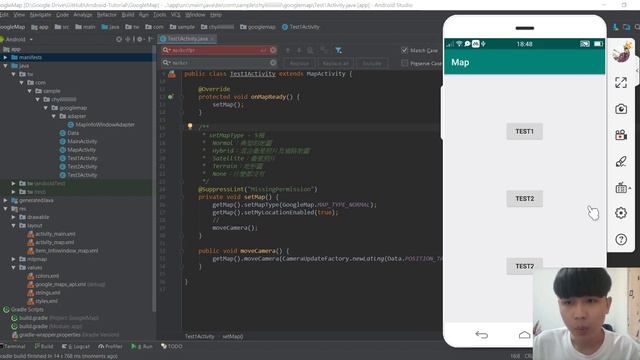Toggle the Match Case checkbox
The width and height of the screenshot is (640, 360).
(404, 50)
